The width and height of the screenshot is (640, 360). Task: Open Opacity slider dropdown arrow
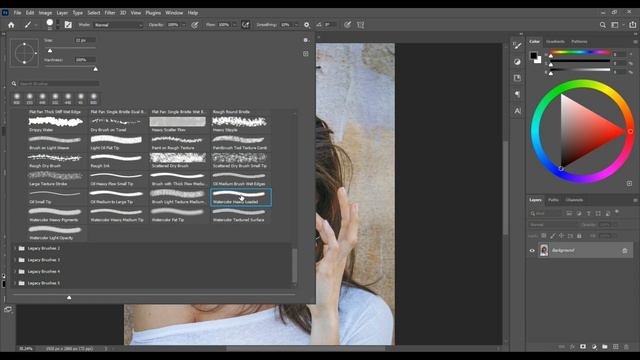[x=183, y=25]
